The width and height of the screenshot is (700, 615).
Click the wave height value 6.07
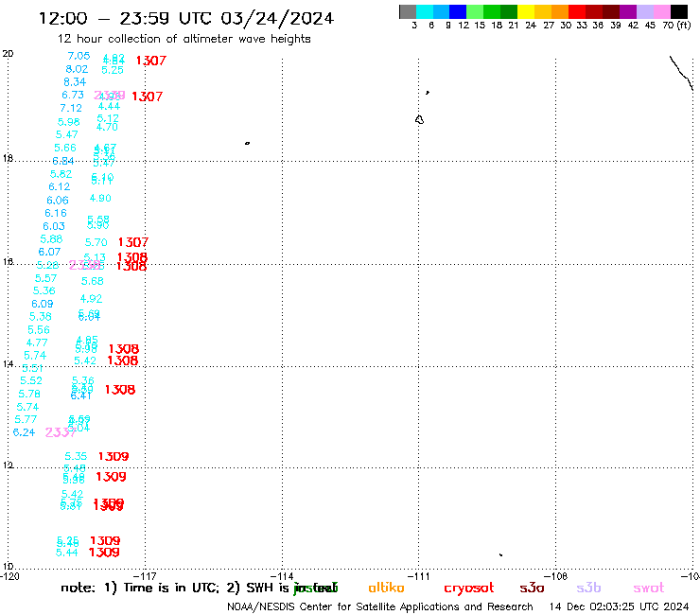[x=49, y=252]
